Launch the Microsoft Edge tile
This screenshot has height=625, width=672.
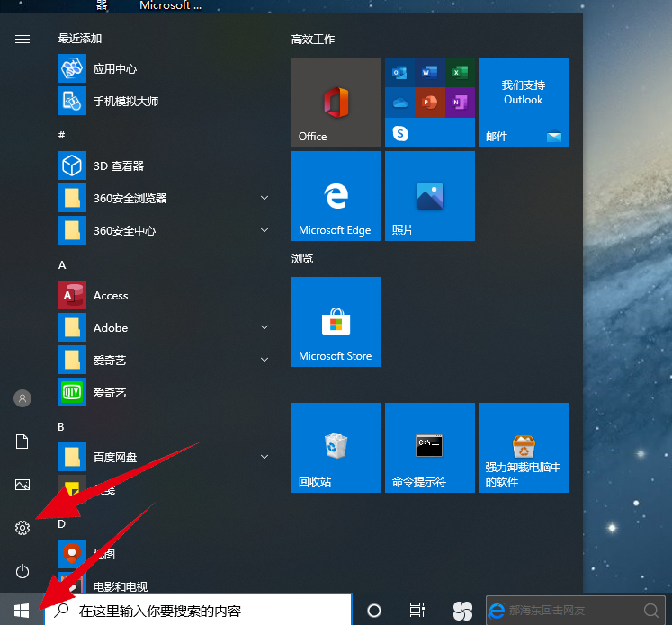click(336, 196)
